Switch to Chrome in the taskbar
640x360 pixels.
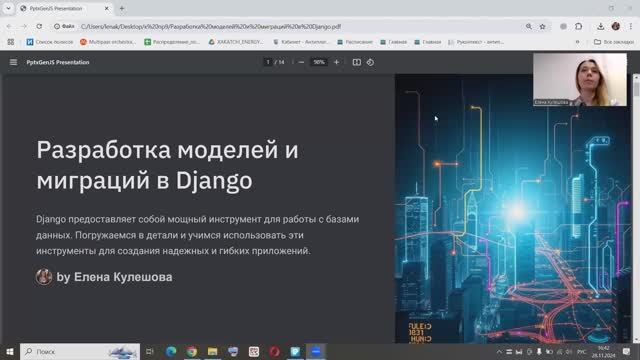[191, 351]
